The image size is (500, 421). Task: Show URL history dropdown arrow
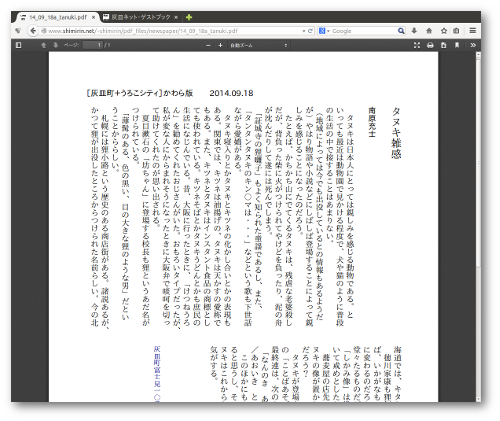tap(304, 31)
